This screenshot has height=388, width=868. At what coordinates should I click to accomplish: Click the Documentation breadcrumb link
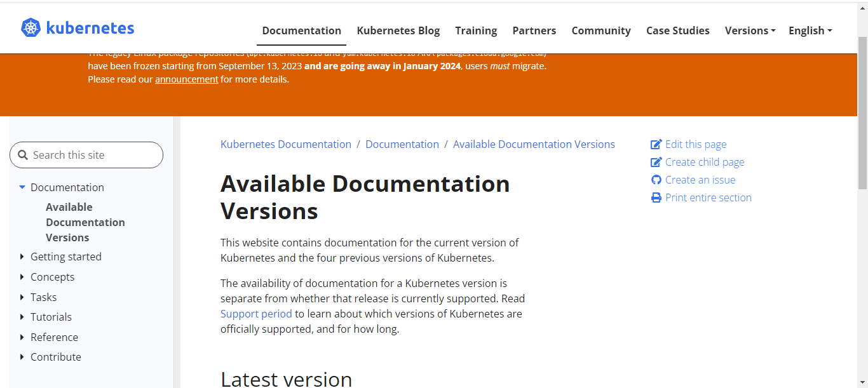(402, 144)
